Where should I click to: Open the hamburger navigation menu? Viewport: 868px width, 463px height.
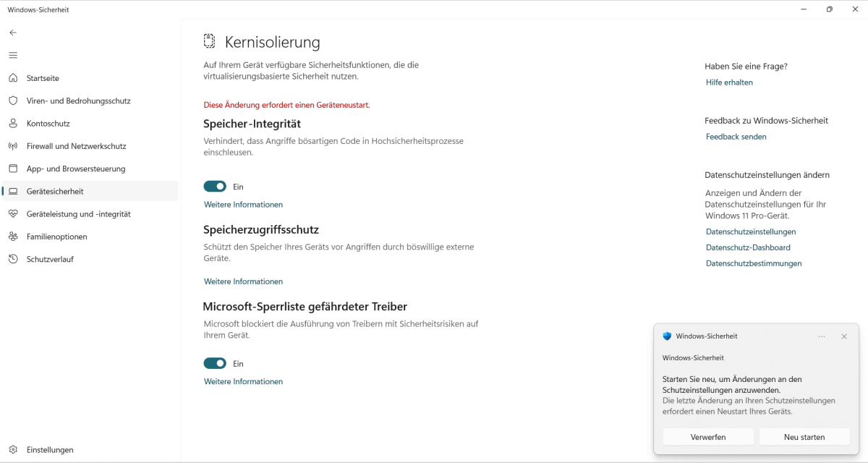coord(13,55)
